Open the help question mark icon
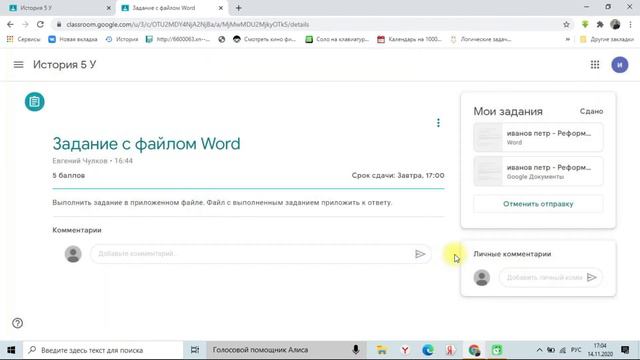640x360 pixels. click(x=18, y=323)
